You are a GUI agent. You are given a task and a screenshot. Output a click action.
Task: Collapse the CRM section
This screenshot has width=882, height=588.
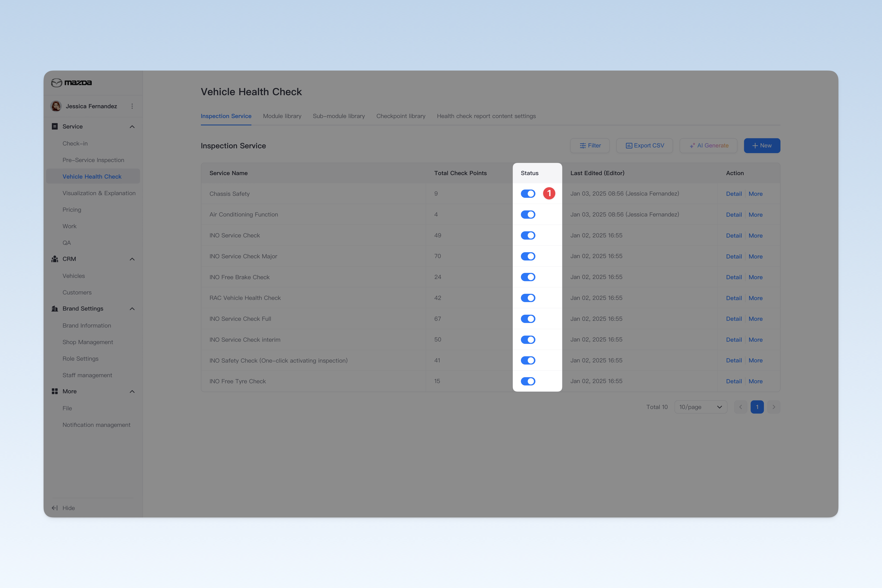coord(132,259)
